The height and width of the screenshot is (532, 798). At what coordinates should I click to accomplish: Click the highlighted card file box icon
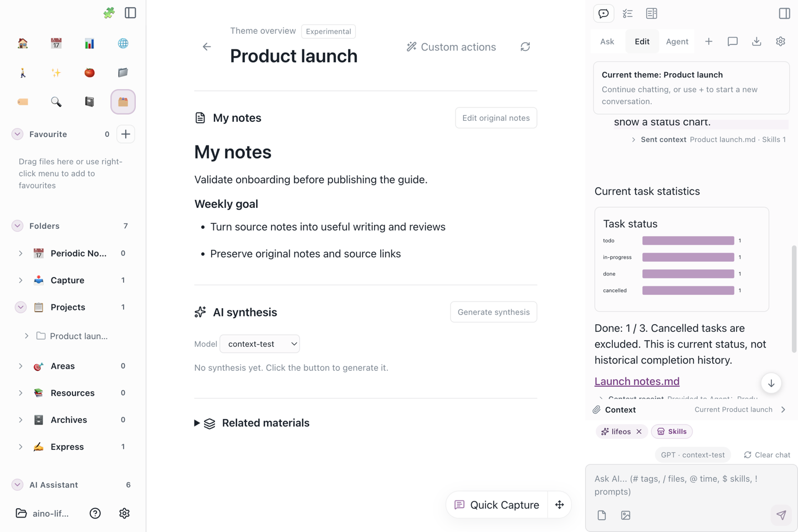[x=123, y=102]
